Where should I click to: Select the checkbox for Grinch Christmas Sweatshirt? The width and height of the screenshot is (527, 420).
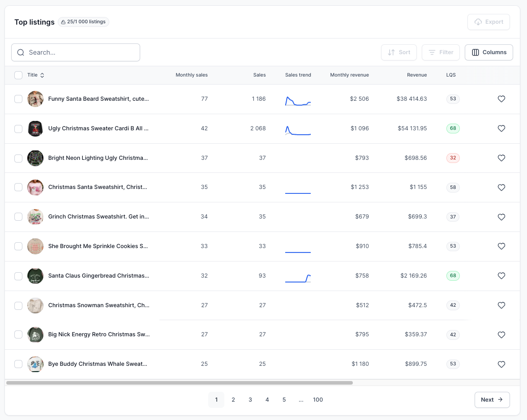pyautogui.click(x=18, y=217)
